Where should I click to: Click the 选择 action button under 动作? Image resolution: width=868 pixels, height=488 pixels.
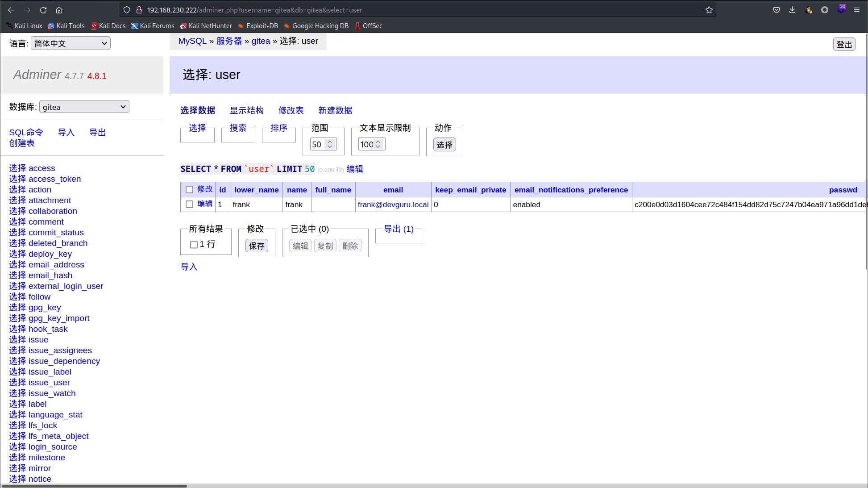tap(444, 145)
